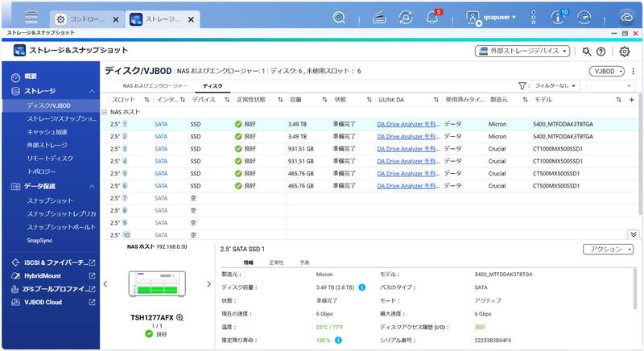Select リモートディスク in the sidebar
Image resolution: width=644 pixels, height=351 pixels.
(50, 158)
